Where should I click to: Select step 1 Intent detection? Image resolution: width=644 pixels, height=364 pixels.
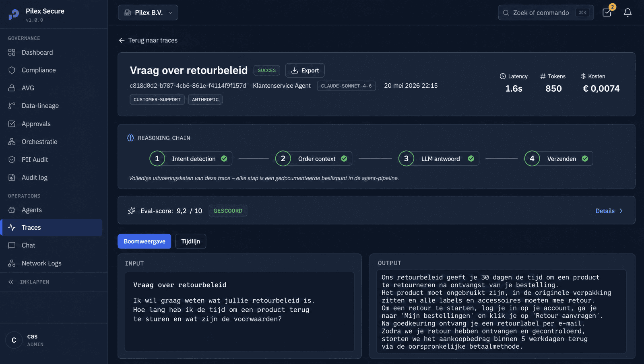click(190, 158)
